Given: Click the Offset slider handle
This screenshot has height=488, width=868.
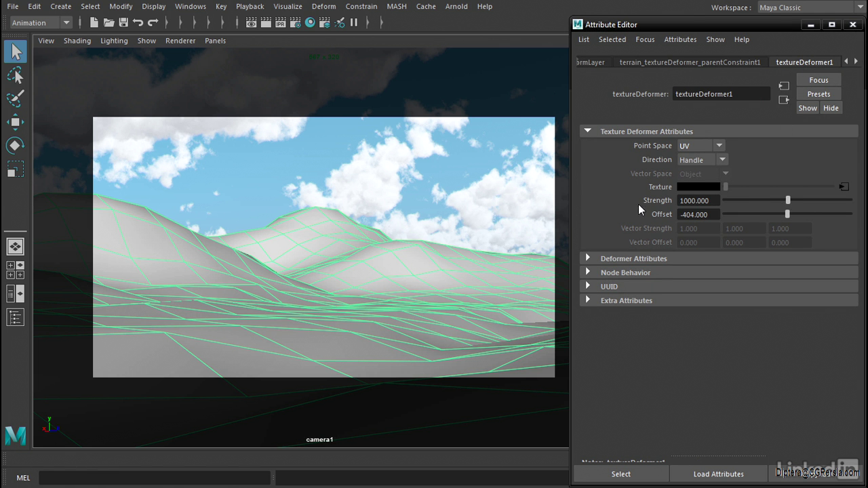Looking at the screenshot, I should (x=787, y=214).
